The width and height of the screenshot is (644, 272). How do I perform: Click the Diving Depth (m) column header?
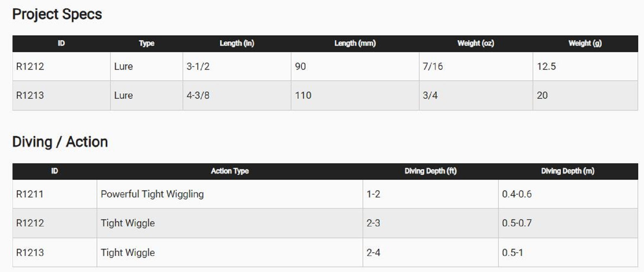(568, 171)
